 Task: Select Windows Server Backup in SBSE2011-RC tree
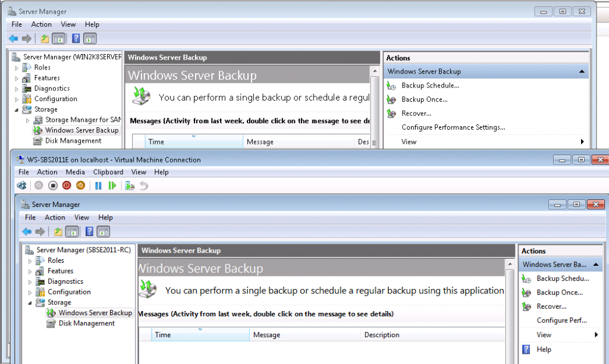[x=95, y=313]
